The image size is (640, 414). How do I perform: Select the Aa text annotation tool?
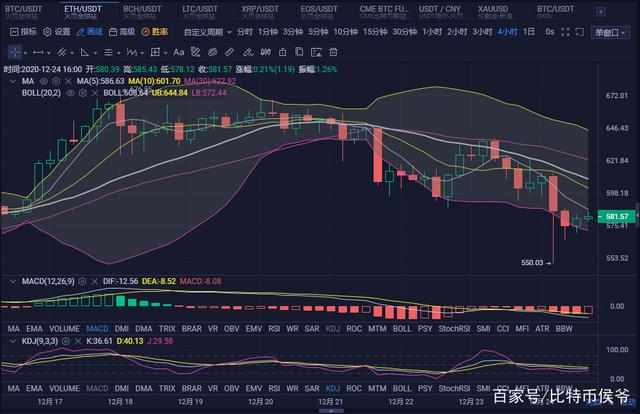[x=178, y=52]
